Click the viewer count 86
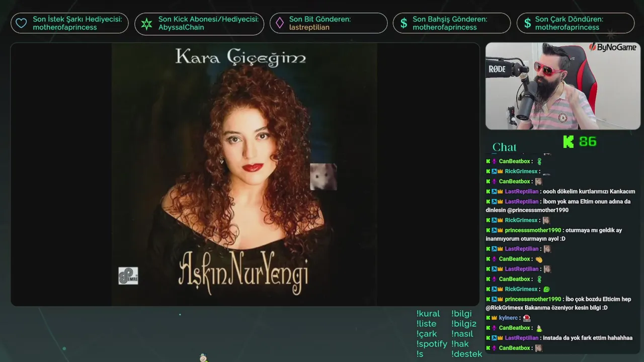The height and width of the screenshot is (362, 644). 588,142
